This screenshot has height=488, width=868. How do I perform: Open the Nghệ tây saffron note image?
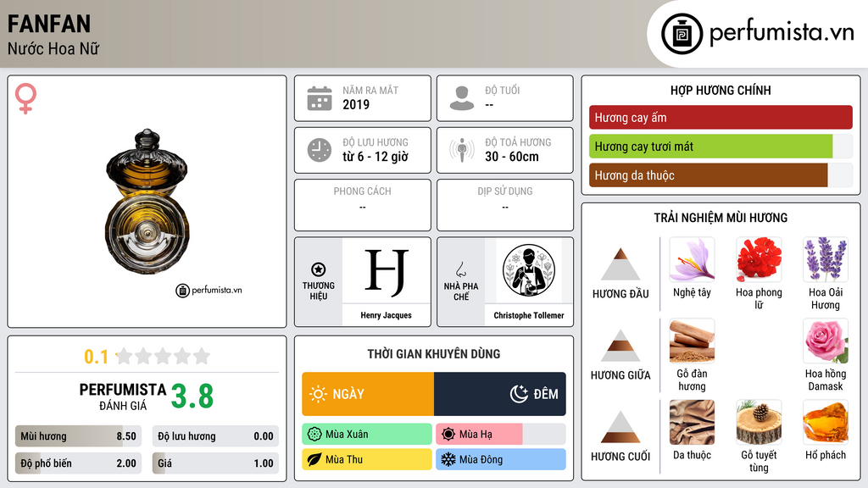tap(692, 260)
